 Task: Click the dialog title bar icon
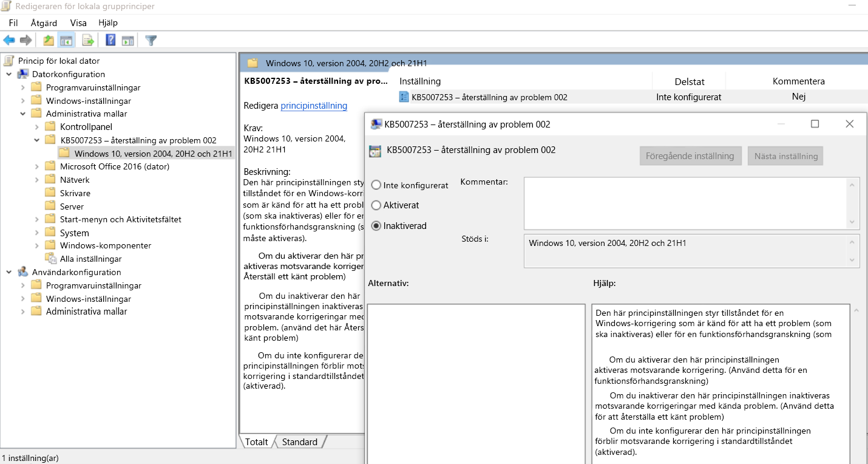point(376,125)
